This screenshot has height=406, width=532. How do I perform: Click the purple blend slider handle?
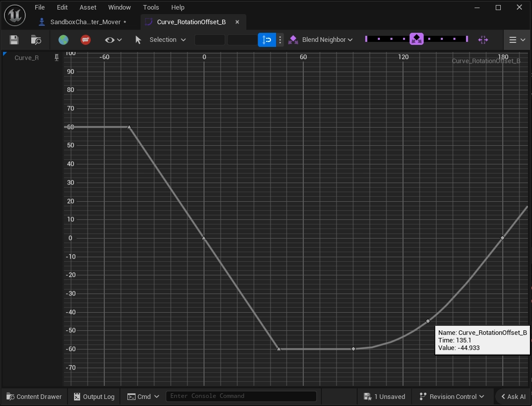tap(417, 39)
